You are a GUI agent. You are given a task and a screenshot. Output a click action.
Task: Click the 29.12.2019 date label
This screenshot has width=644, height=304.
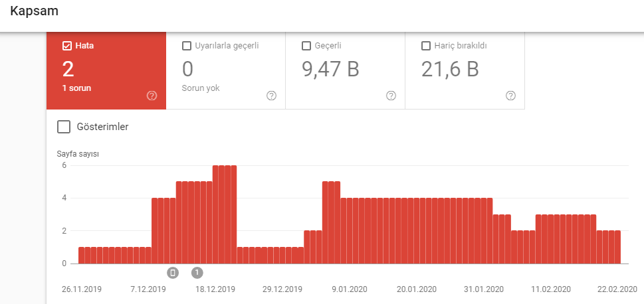click(282, 289)
